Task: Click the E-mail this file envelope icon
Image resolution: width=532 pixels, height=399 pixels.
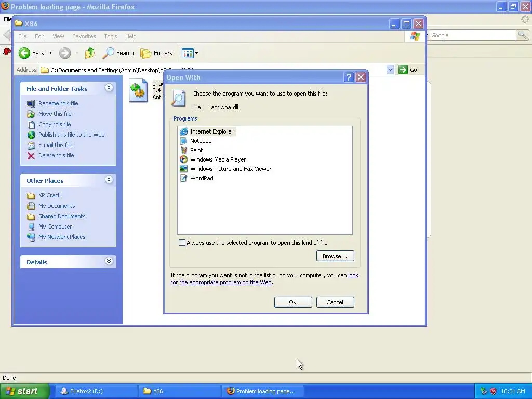Action: pos(31,145)
